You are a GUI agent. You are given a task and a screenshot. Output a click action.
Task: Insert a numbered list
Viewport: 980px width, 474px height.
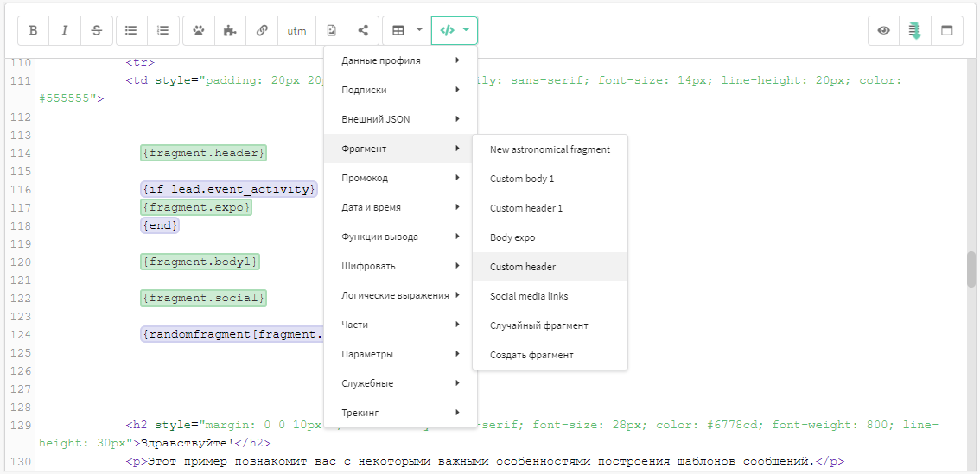click(x=163, y=30)
